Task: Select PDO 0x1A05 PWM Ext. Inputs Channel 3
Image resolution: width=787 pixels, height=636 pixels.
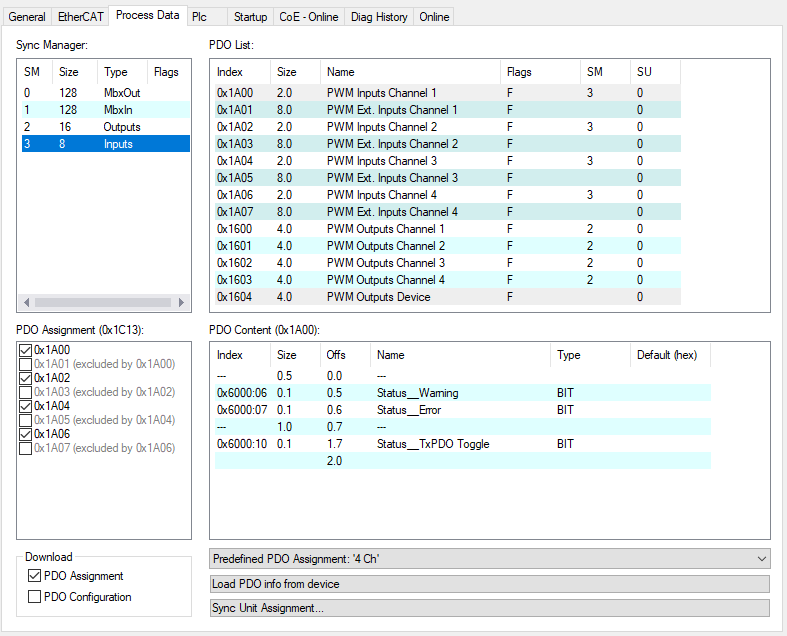Action: pos(448,178)
